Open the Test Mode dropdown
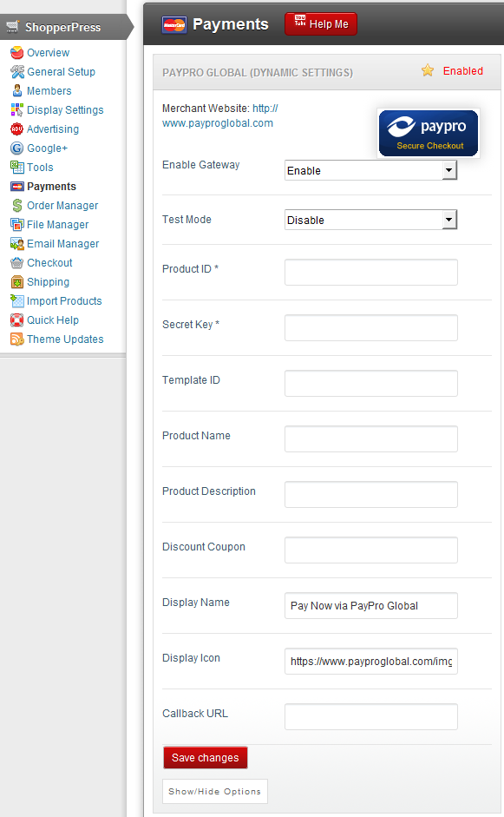Viewport: 504px width, 817px height. pyautogui.click(x=370, y=220)
